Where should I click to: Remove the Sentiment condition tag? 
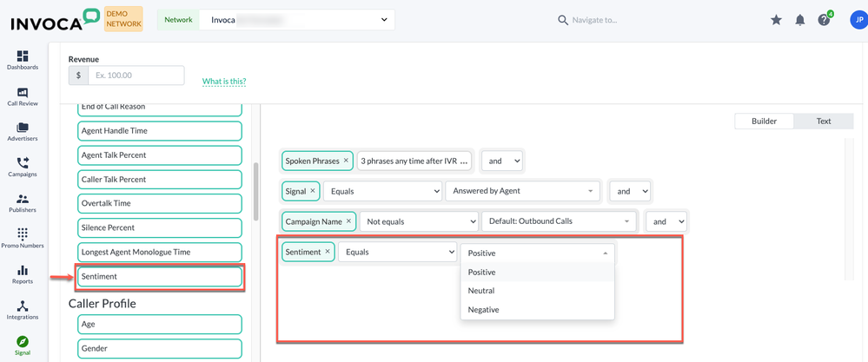point(328,252)
